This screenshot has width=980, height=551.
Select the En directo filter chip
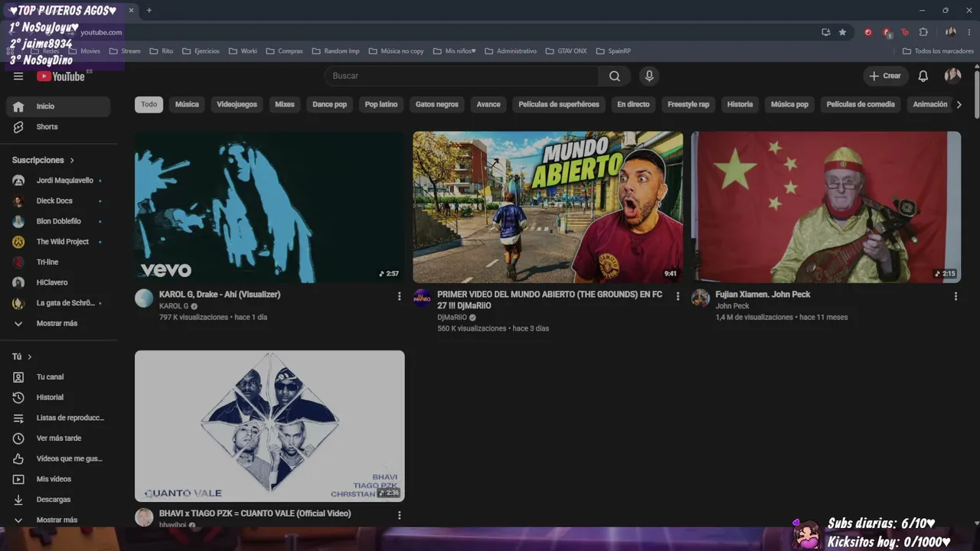[x=633, y=105]
